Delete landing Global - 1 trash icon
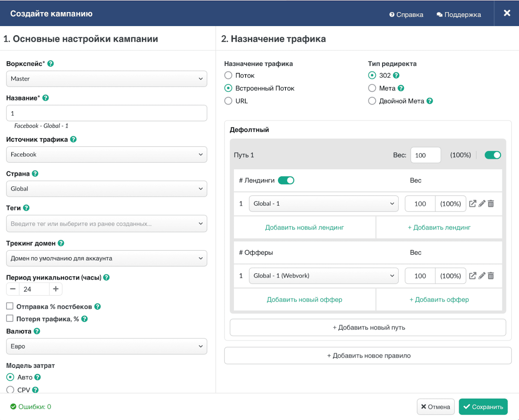Image resolution: width=519 pixels, height=420 pixels. click(x=491, y=203)
